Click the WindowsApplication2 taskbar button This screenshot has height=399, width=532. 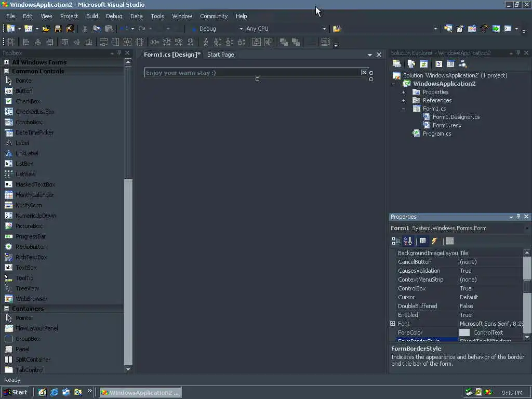click(140, 393)
